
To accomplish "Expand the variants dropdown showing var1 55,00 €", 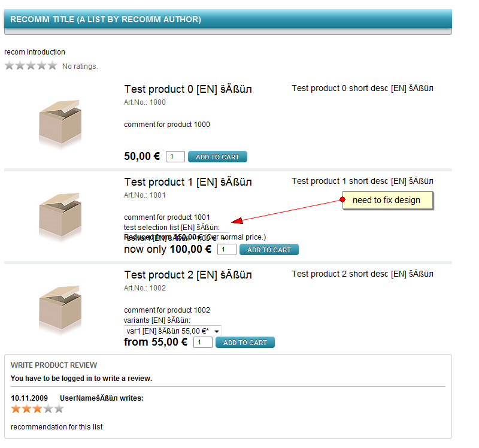I will point(172,331).
